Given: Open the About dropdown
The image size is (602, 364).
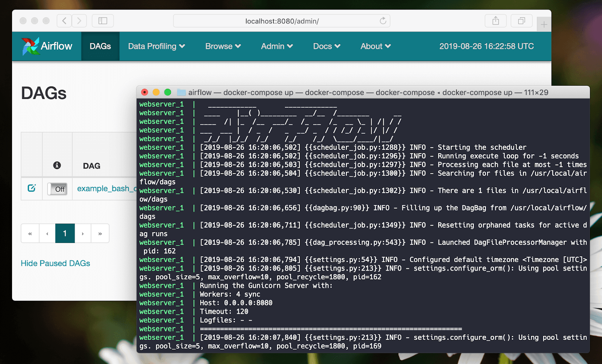Looking at the screenshot, I should (375, 46).
